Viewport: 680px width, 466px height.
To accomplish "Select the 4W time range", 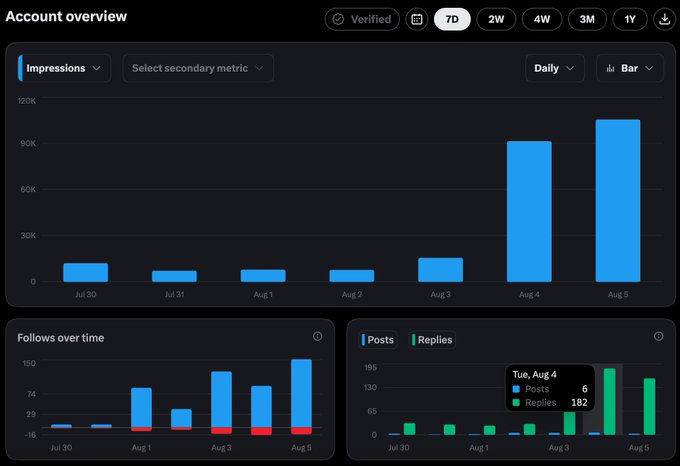I will (x=542, y=19).
